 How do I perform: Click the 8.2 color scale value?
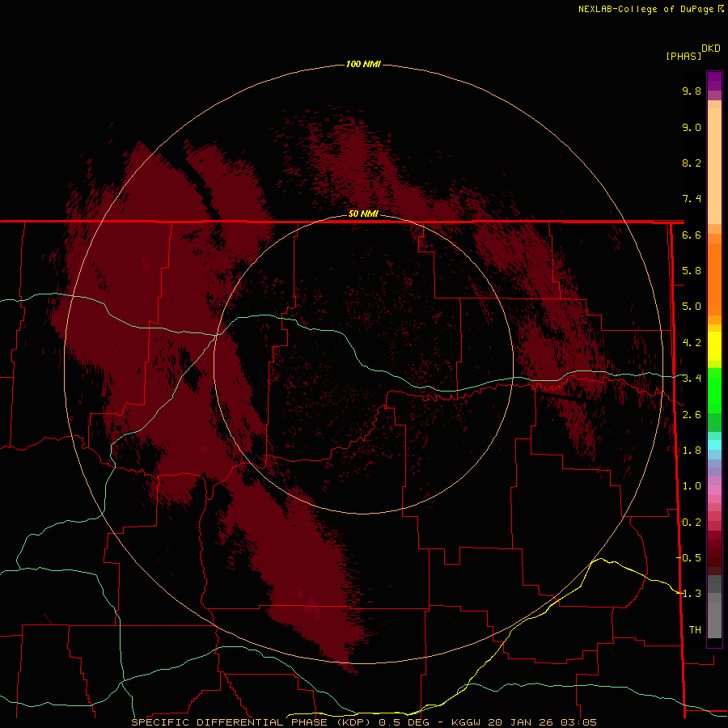tap(692, 163)
